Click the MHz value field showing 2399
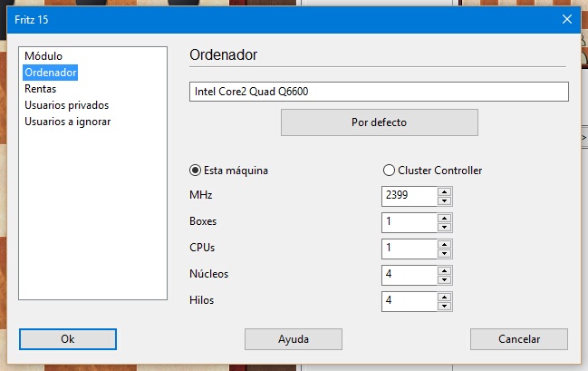The height and width of the screenshot is (371, 588). click(410, 196)
